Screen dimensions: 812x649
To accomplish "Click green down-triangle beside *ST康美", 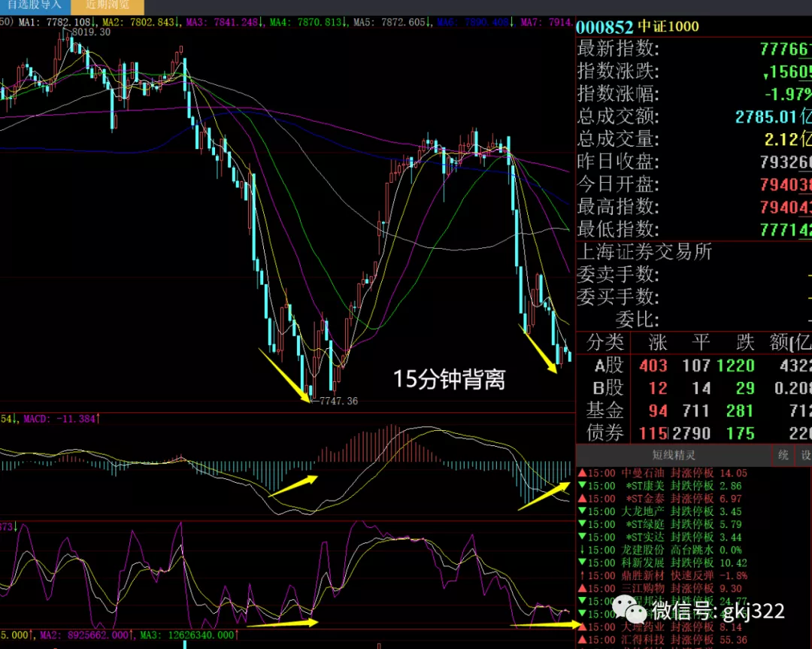I will 581,487.
